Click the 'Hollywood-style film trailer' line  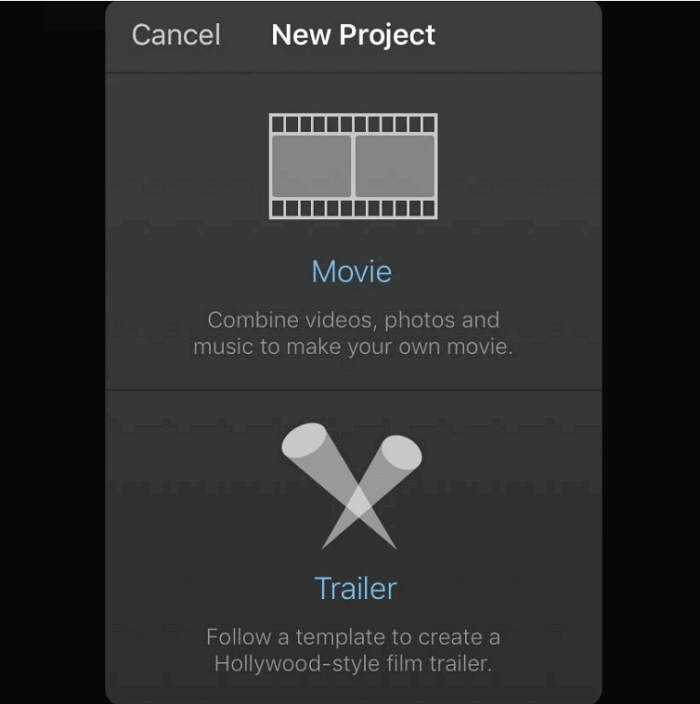click(353, 664)
